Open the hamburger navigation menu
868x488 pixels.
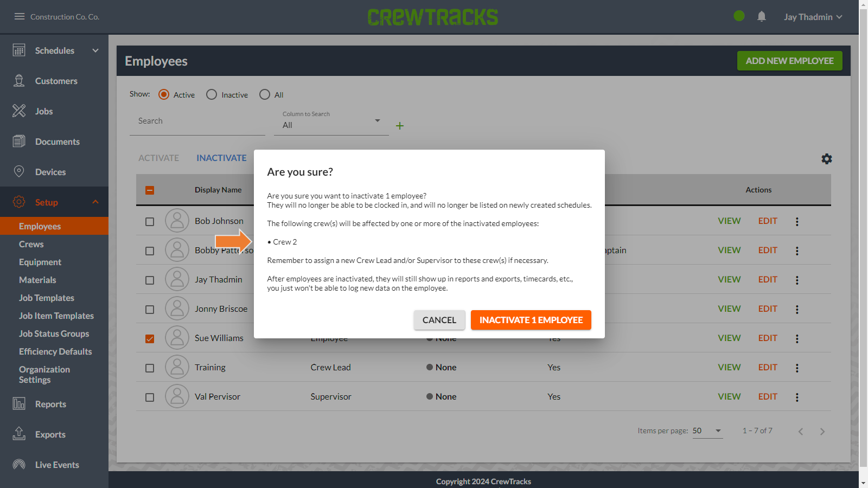[x=20, y=17]
